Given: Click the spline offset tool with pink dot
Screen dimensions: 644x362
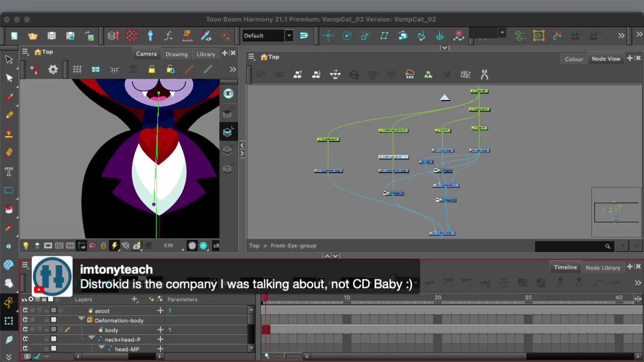Looking at the screenshot, I should pos(459,35).
